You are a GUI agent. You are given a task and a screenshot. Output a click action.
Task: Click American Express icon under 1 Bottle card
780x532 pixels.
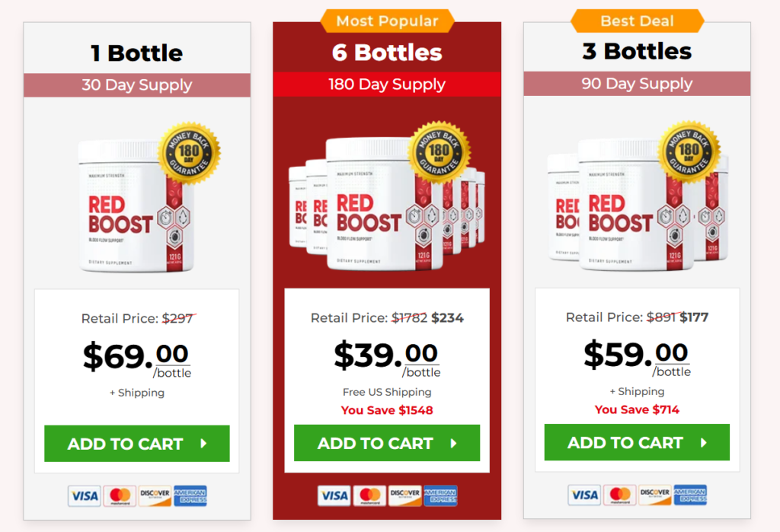tap(190, 496)
